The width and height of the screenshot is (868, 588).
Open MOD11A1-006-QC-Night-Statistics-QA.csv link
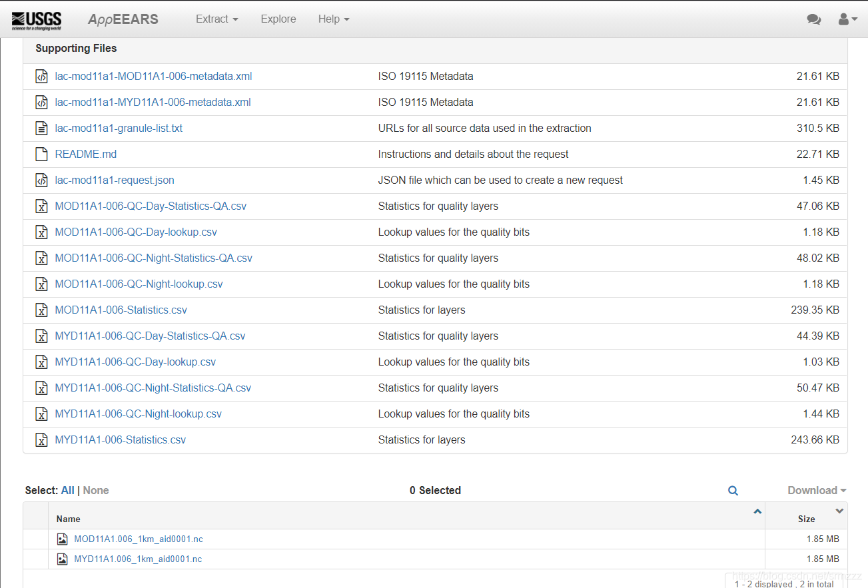(154, 258)
